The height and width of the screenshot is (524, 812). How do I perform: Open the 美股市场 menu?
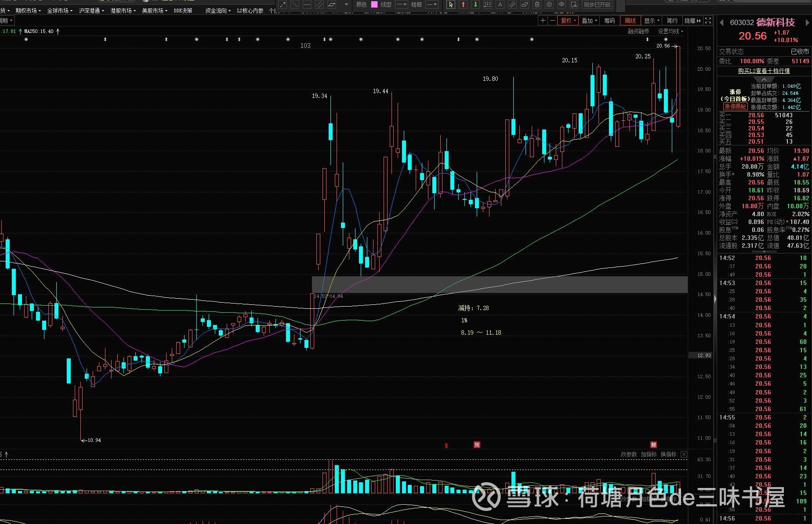(155, 11)
